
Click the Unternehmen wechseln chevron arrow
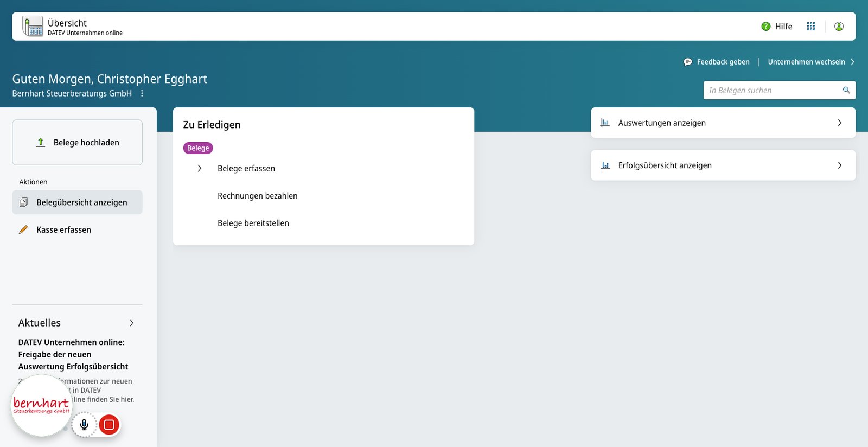[852, 62]
